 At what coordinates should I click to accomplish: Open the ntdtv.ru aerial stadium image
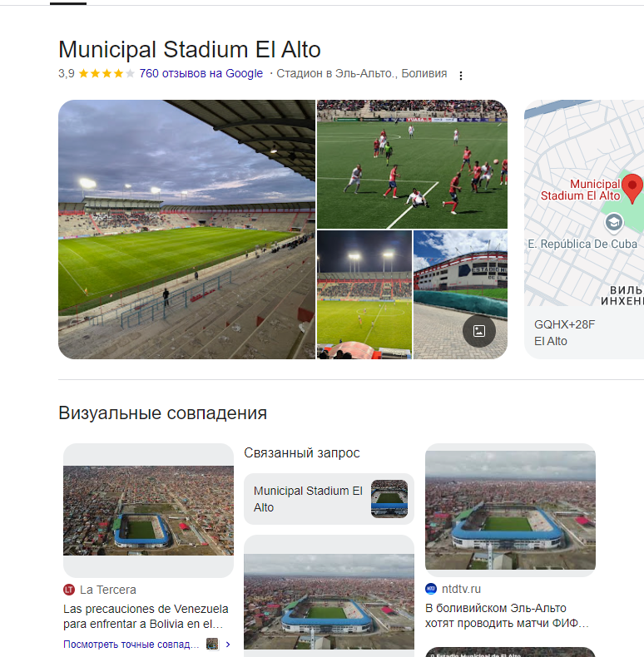[510, 510]
